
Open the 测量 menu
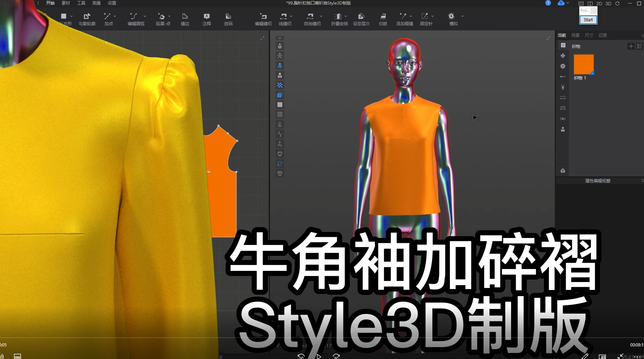(x=97, y=3)
